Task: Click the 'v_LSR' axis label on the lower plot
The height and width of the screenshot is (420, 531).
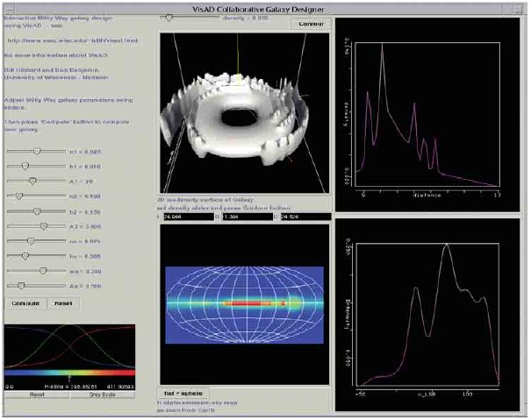Action: [x=427, y=395]
